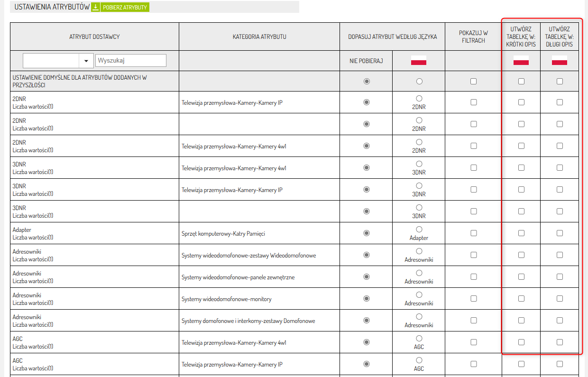Check Pokazuj w filtrach for Adresowniki zestawy Wideodomofonowe
Image resolution: width=588 pixels, height=377 pixels.
coord(473,255)
